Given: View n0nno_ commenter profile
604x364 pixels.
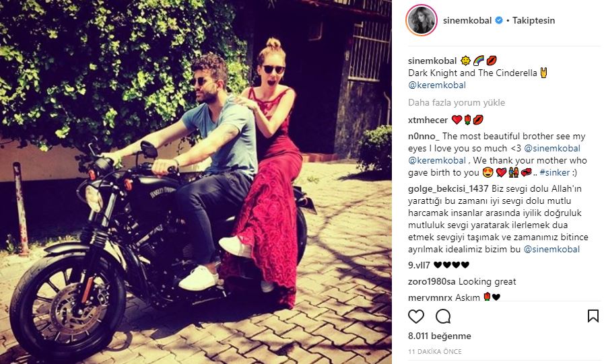Looking at the screenshot, I should (424, 136).
